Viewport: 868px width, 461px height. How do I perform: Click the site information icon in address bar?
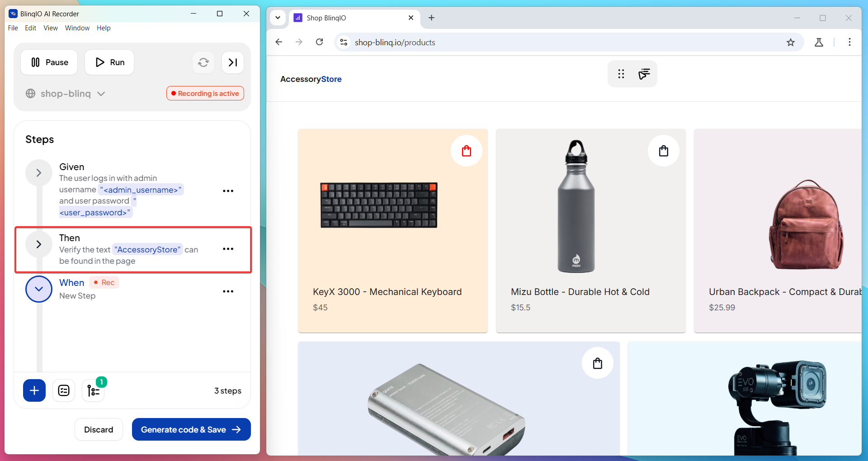[x=344, y=42]
